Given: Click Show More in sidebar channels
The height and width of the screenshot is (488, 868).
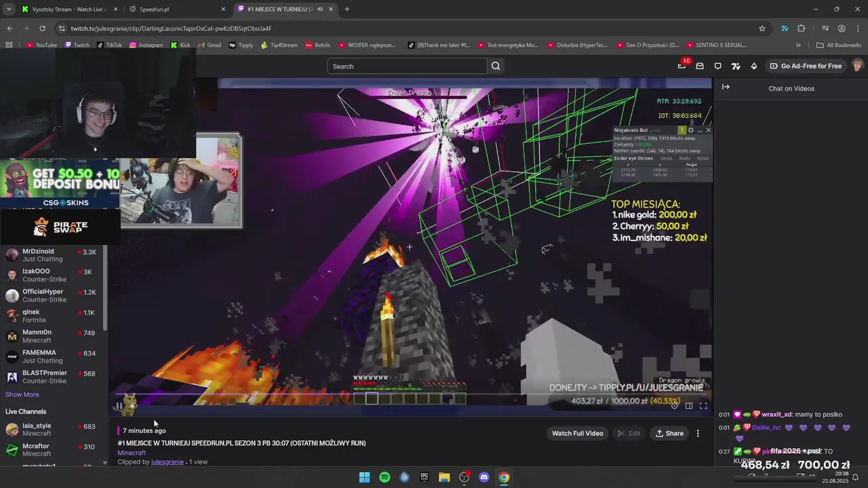Looking at the screenshot, I should click(x=22, y=394).
